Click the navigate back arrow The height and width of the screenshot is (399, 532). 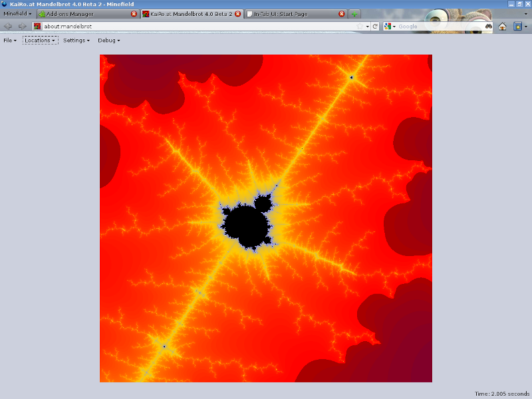8,27
